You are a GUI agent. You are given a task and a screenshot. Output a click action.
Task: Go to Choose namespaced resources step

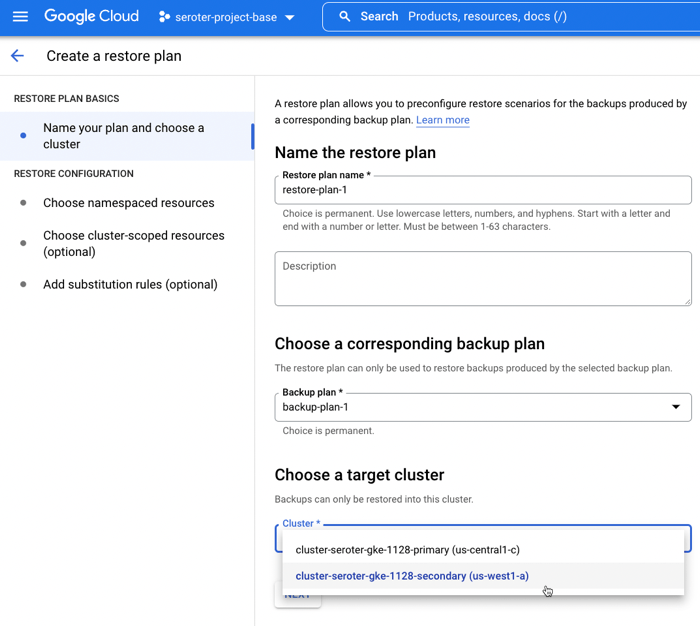pos(128,203)
